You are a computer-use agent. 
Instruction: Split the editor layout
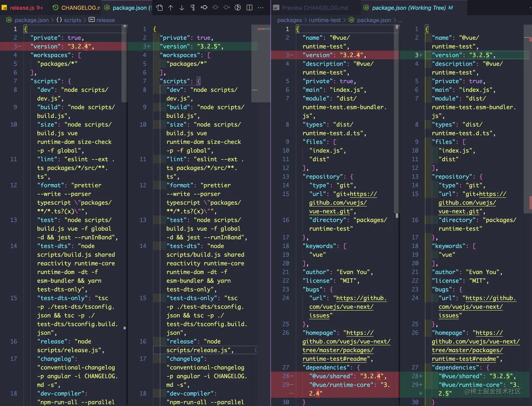(249, 8)
